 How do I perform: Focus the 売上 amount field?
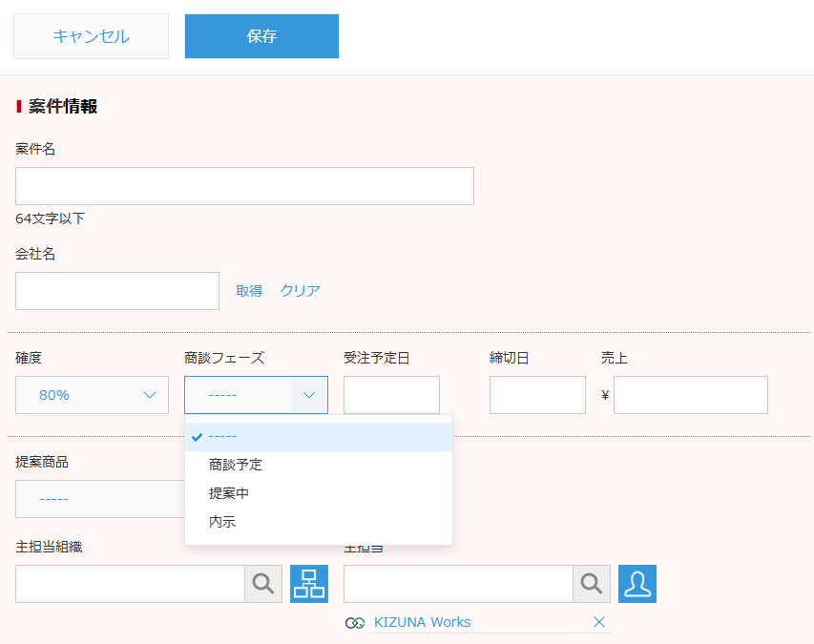[691, 395]
